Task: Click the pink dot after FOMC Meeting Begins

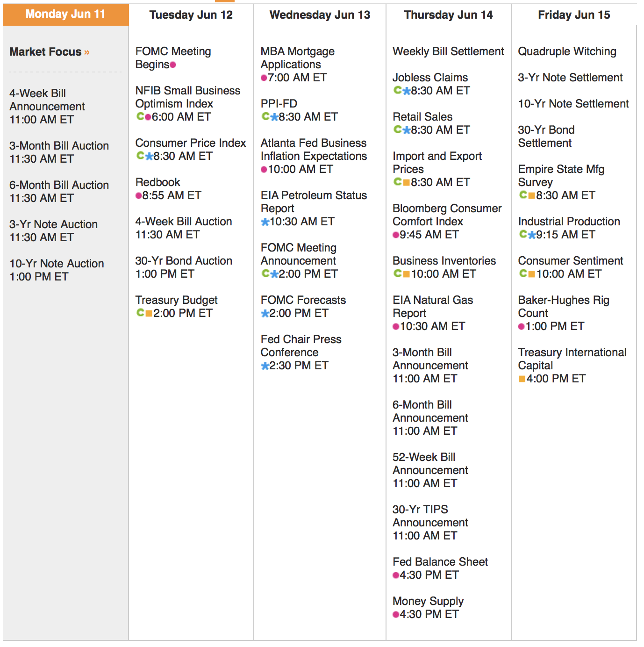Action: coord(173,65)
